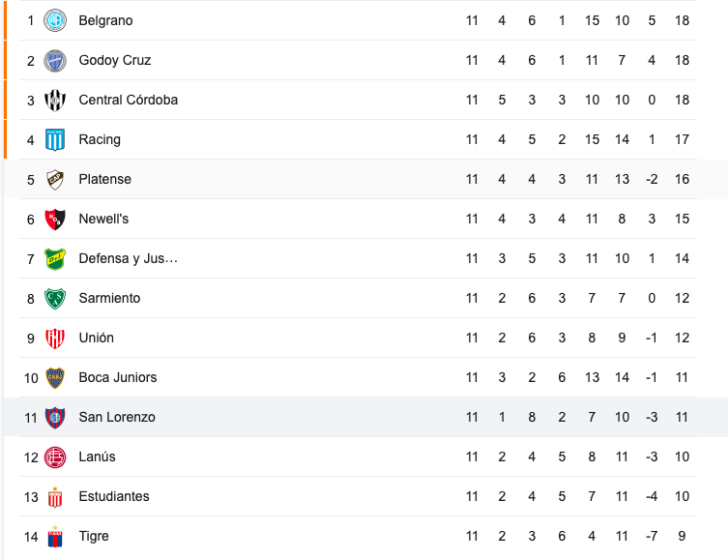Screen dimensions: 728x560
Task: Open the Central Córdoba crest icon
Action: (x=55, y=100)
